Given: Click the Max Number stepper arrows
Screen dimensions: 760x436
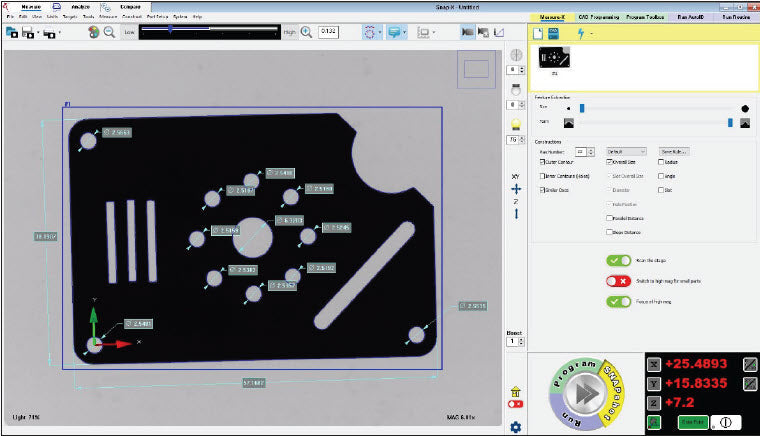Looking at the screenshot, I should pos(591,152).
